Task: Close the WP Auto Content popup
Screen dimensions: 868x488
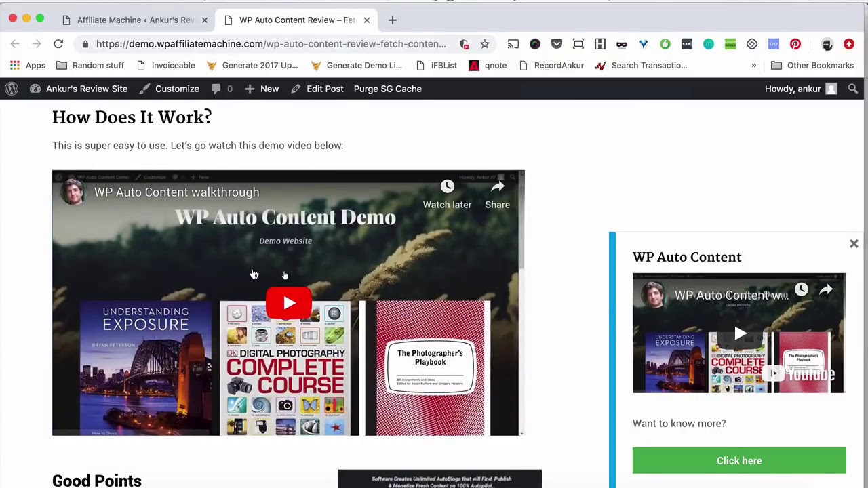Action: click(x=854, y=244)
